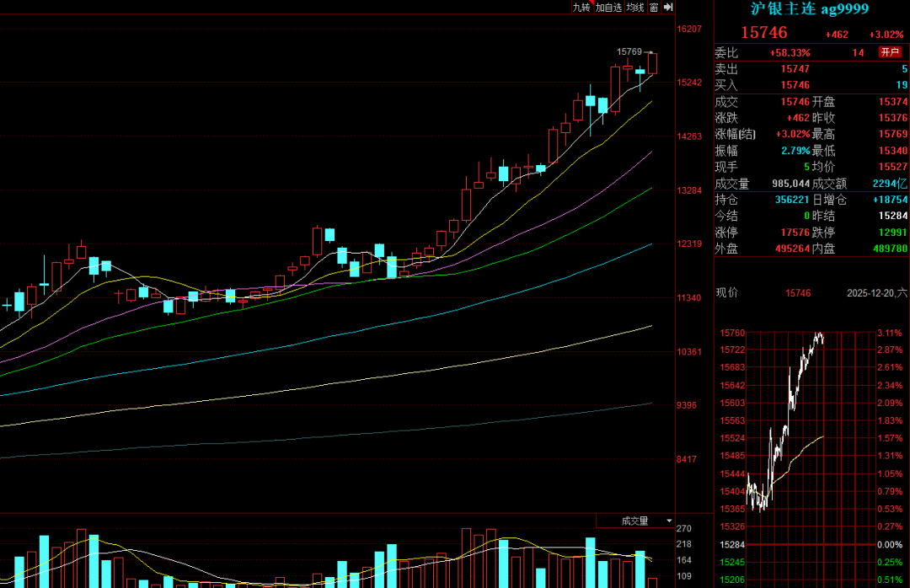Toggle the 均线 moving average lines
The width and height of the screenshot is (910, 588).
635,7
